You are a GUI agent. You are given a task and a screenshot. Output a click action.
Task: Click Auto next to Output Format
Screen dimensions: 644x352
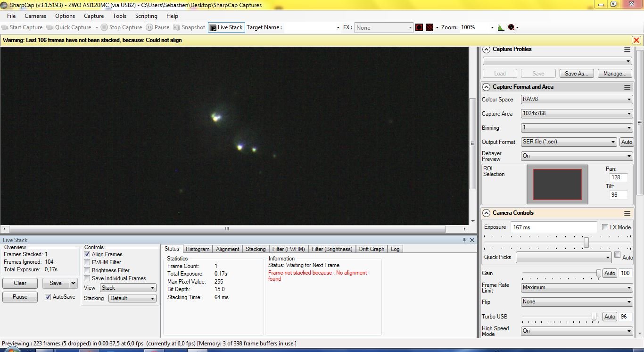(x=627, y=142)
